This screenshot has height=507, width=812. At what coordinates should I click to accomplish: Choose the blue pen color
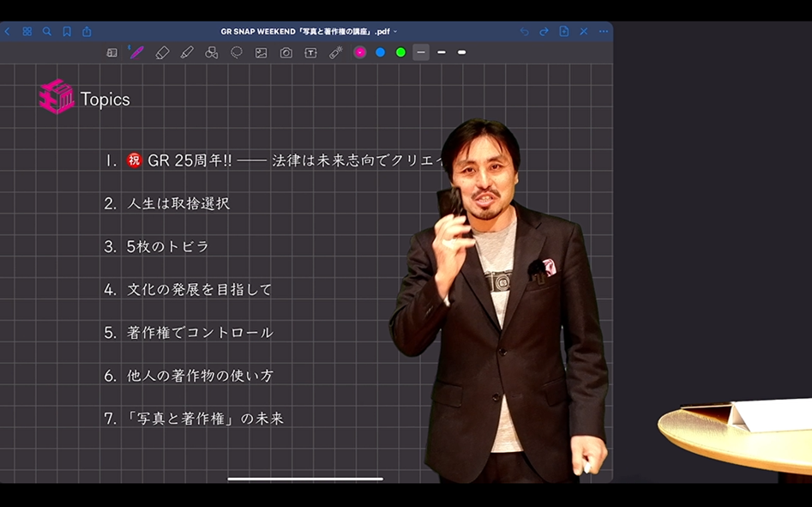[380, 52]
